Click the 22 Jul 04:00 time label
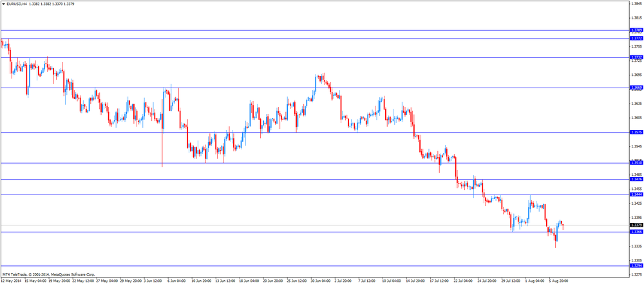 [x=462, y=281]
